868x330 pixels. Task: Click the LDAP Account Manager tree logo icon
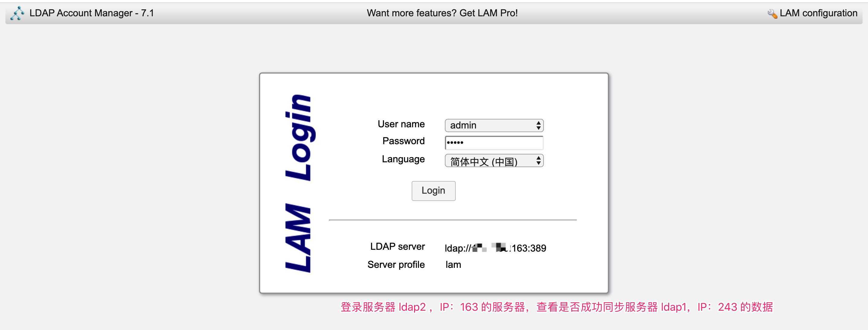(x=17, y=14)
